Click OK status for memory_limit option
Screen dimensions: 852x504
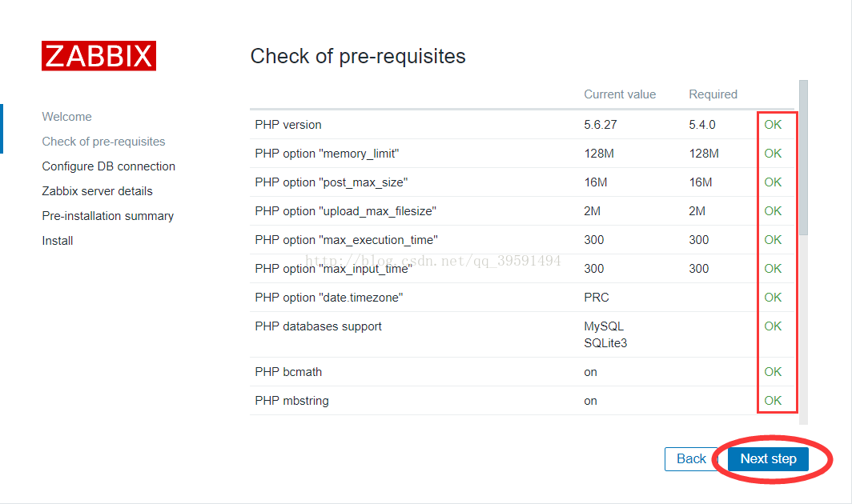[x=773, y=154]
